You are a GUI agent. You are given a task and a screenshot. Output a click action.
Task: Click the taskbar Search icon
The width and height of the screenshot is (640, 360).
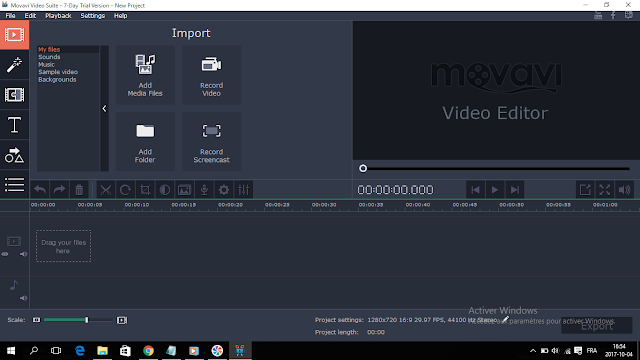pos(34,351)
